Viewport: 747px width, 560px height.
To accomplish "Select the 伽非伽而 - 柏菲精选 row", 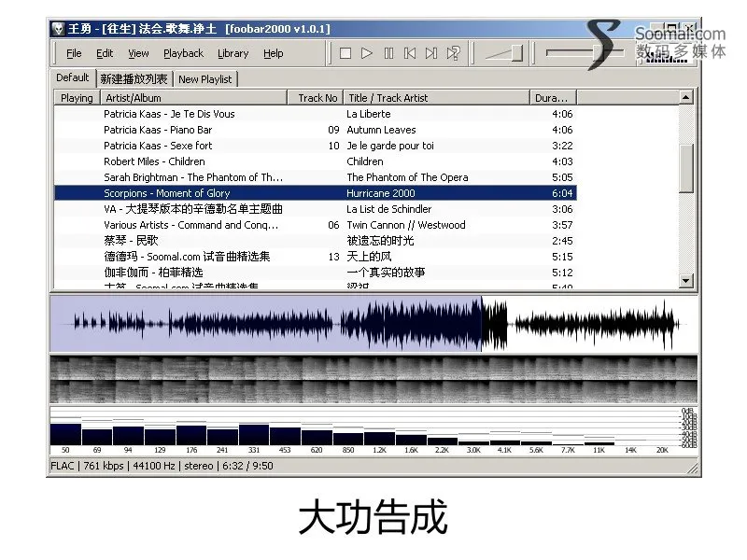I will pyautogui.click(x=315, y=273).
